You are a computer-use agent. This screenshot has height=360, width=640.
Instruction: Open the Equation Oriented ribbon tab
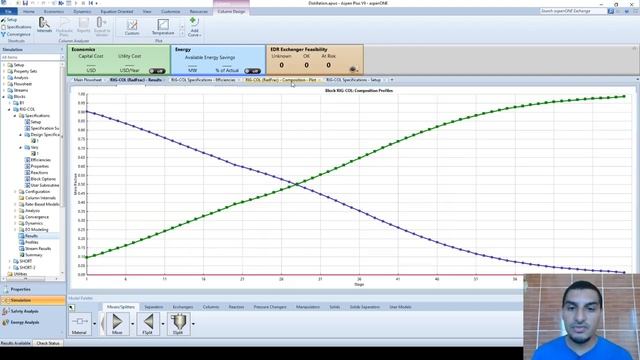[117, 11]
